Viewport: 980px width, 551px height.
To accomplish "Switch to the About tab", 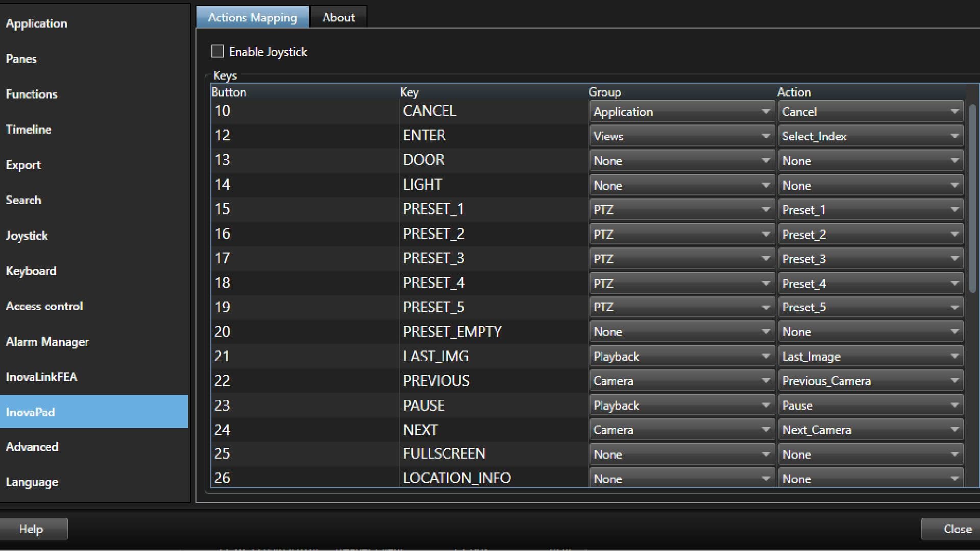I will (x=338, y=17).
